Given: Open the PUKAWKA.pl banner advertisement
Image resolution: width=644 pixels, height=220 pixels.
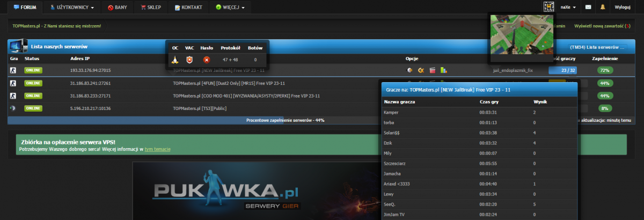Looking at the screenshot, I should [322, 191].
